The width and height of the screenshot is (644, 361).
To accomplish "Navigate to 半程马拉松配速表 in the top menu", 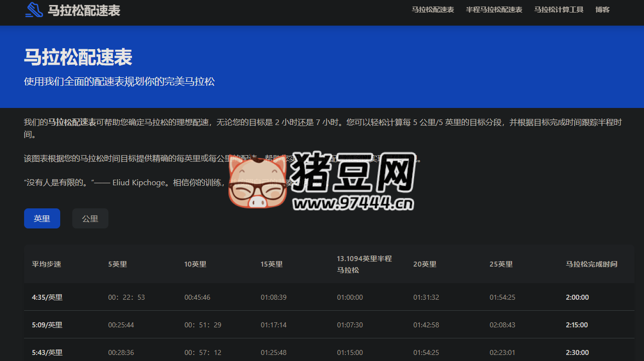I will 494,9.
